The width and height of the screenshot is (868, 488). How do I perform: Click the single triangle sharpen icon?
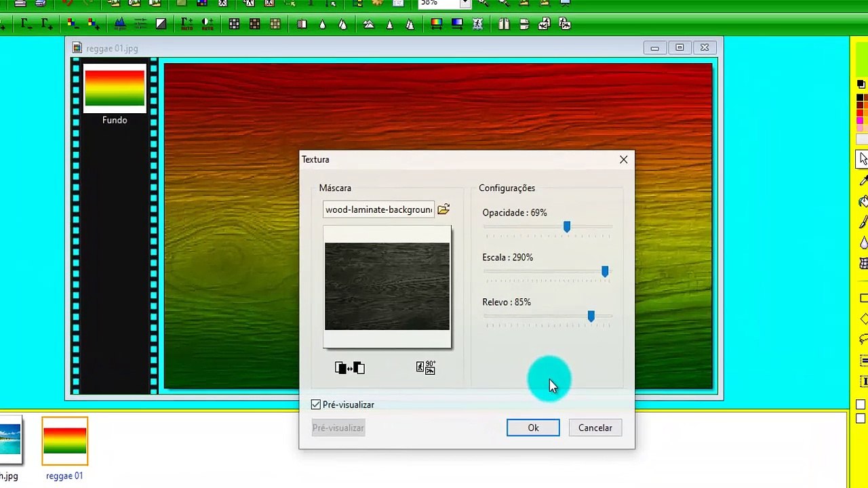(389, 24)
